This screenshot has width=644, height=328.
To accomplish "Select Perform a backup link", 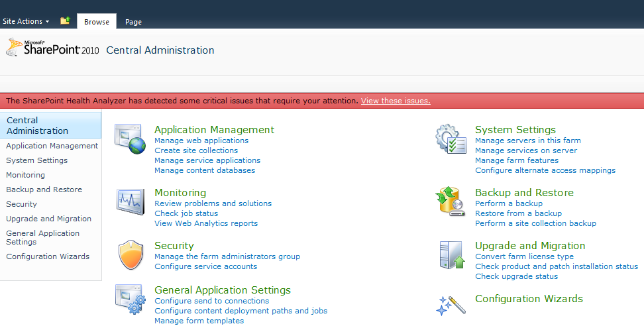I will 509,203.
